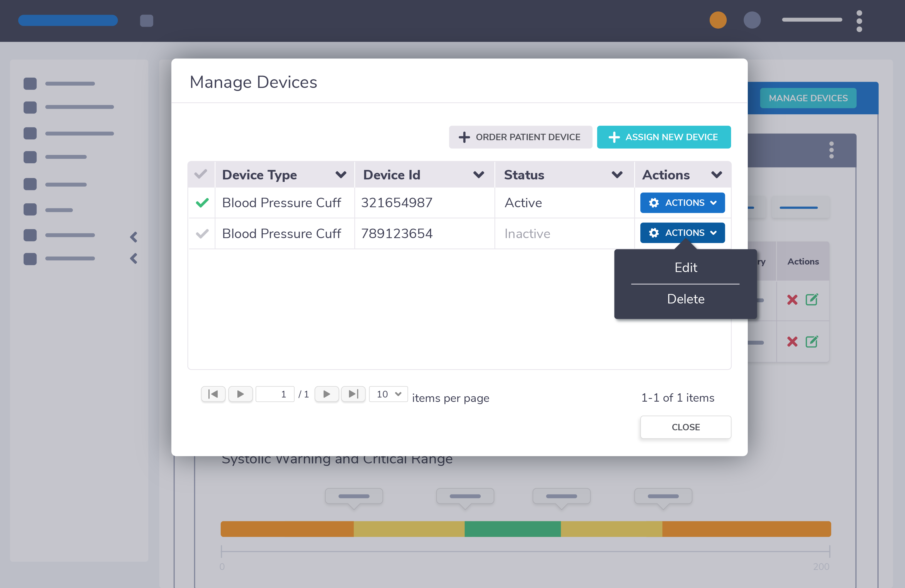This screenshot has width=905, height=588.
Task: Go to last page in pagination
Action: pyautogui.click(x=353, y=394)
